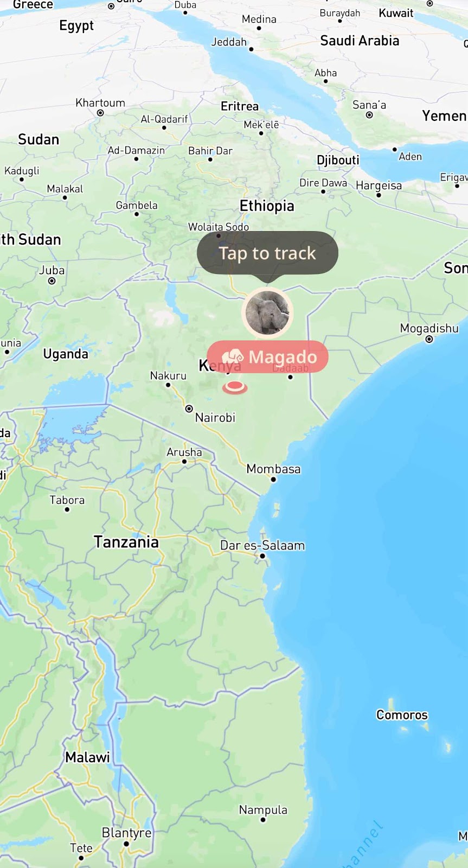Viewport: 468px width, 868px height.
Task: Tap the Nakuru city label
Action: pyautogui.click(x=168, y=375)
